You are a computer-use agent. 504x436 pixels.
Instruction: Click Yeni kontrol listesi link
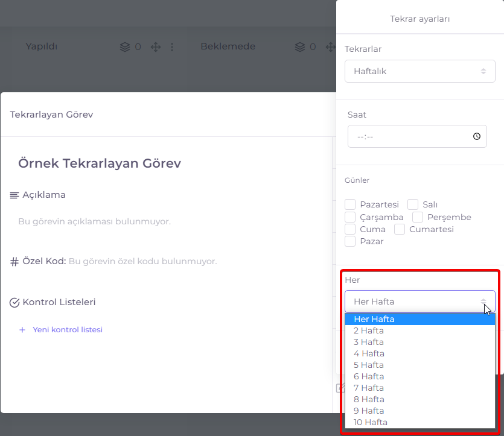pyautogui.click(x=68, y=330)
